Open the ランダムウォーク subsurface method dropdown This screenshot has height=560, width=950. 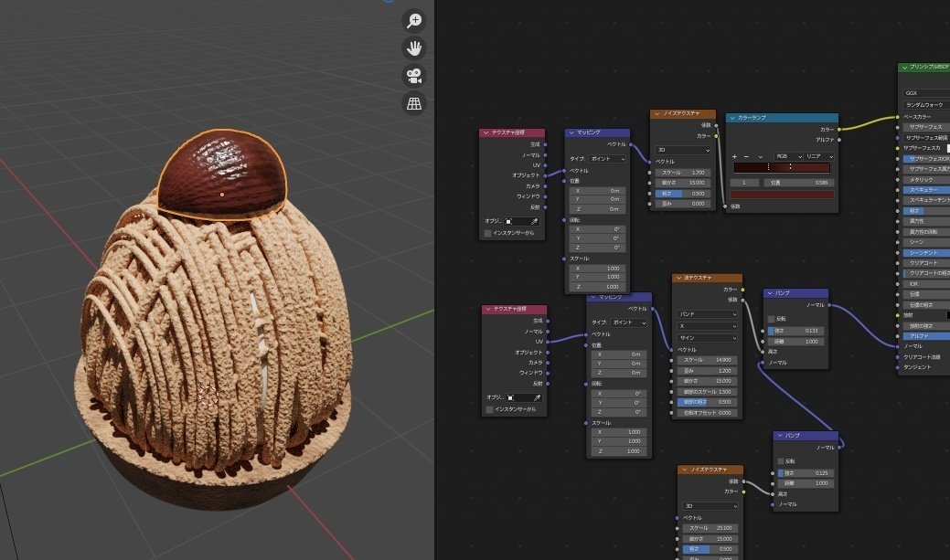pyautogui.click(x=926, y=105)
